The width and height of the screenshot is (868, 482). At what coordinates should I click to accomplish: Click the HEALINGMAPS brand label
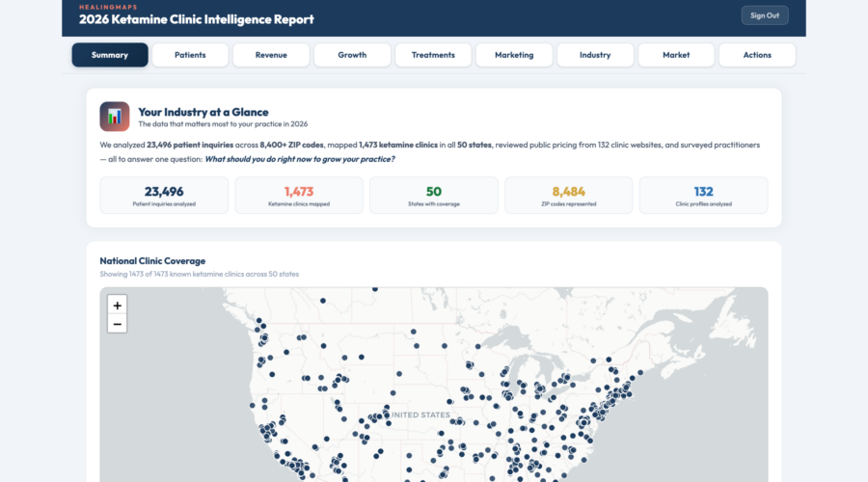point(108,7)
